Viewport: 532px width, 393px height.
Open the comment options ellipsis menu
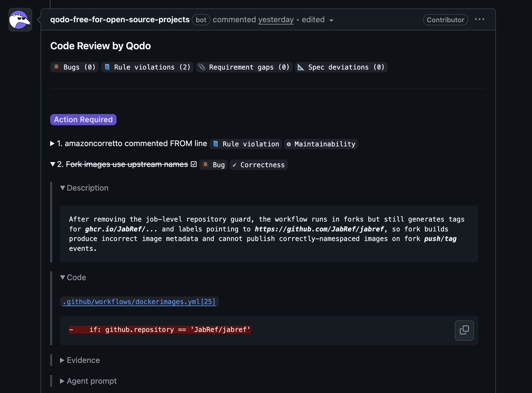pyautogui.click(x=480, y=19)
